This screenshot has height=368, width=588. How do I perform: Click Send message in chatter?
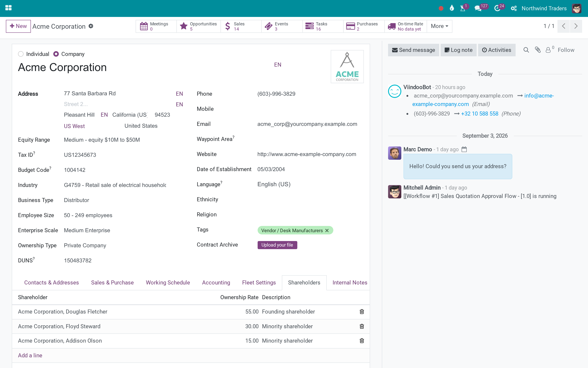[x=414, y=50]
